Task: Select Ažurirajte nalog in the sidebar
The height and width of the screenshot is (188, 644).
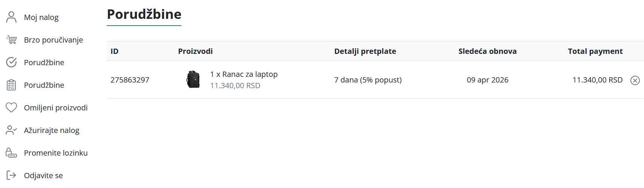Action: point(51,130)
